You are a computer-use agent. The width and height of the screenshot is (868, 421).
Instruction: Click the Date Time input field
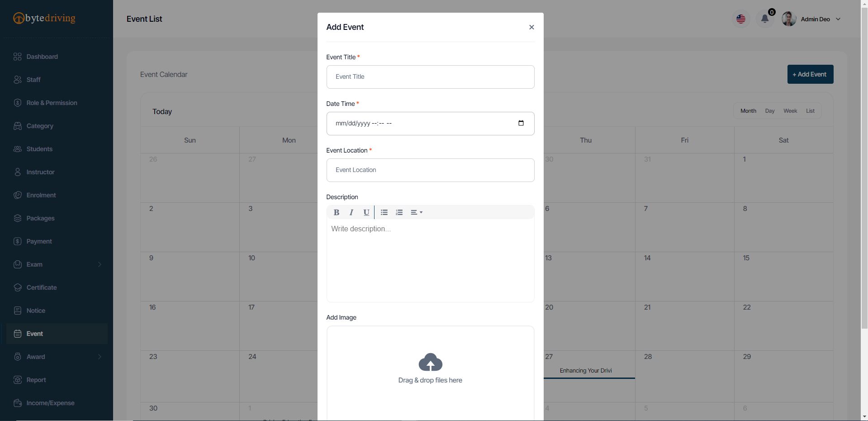point(430,124)
